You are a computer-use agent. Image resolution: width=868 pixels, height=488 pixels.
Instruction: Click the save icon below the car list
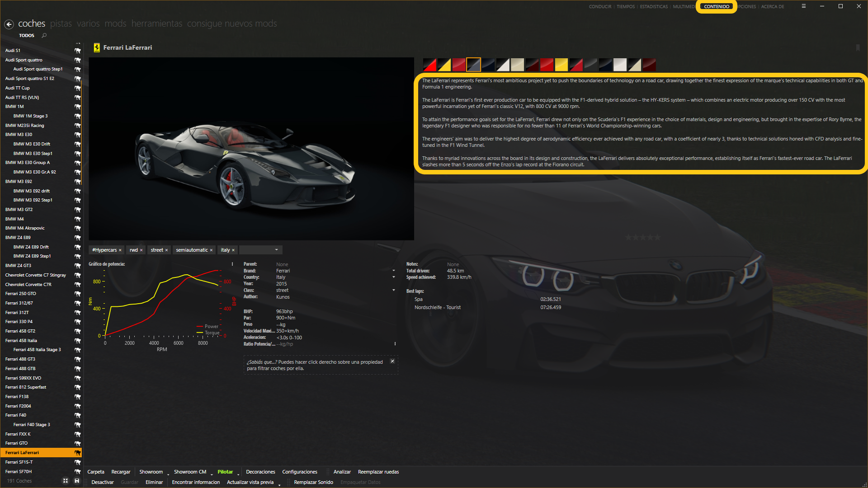pyautogui.click(x=77, y=481)
